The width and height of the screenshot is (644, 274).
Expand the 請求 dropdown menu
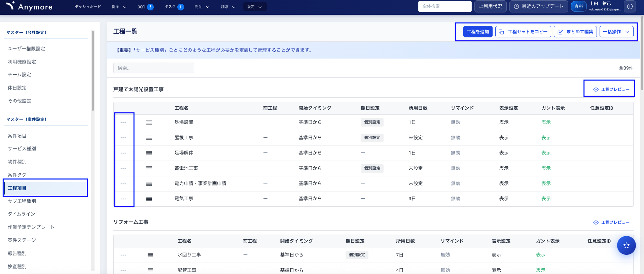click(228, 7)
